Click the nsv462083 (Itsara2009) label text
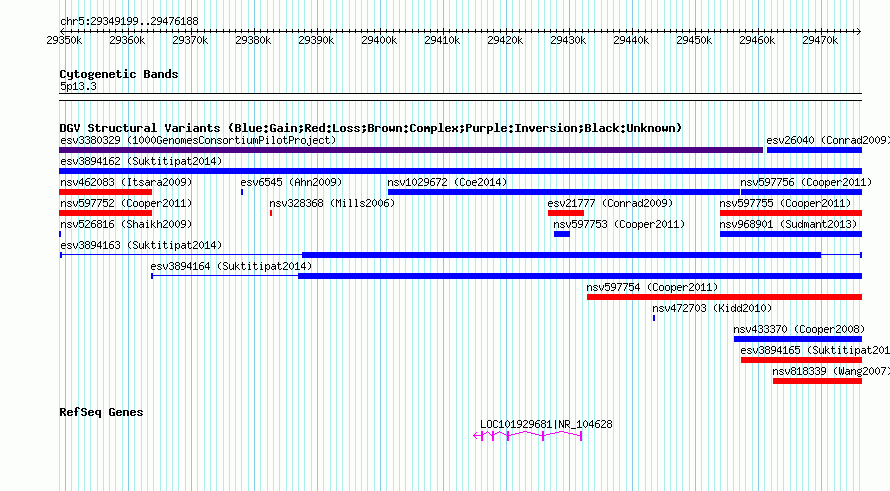Image resolution: width=890 pixels, height=491 pixels. pos(126,182)
